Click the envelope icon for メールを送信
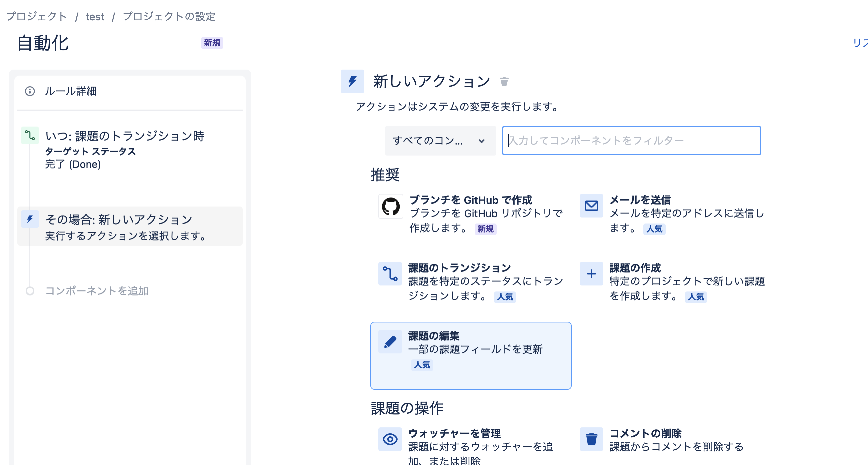Screen dimensions: 868x465 [591, 206]
